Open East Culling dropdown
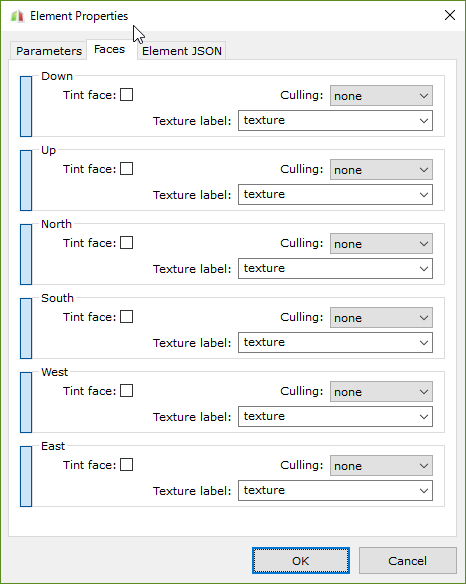This screenshot has height=584, width=466. coord(381,466)
